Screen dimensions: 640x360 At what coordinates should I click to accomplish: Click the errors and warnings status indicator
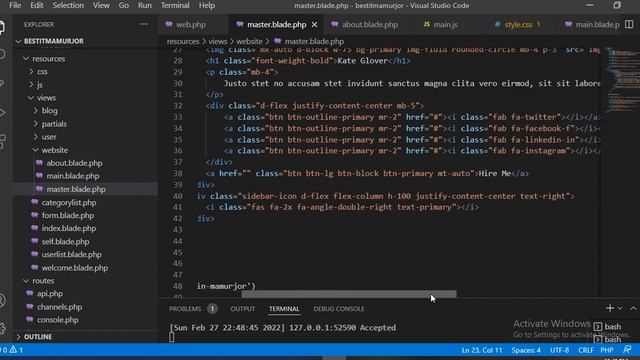(x=12, y=350)
